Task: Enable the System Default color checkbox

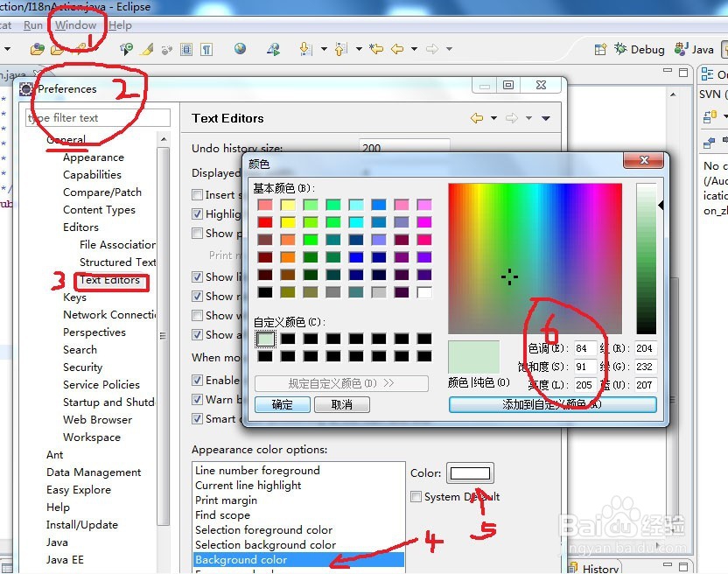Action: tap(416, 497)
